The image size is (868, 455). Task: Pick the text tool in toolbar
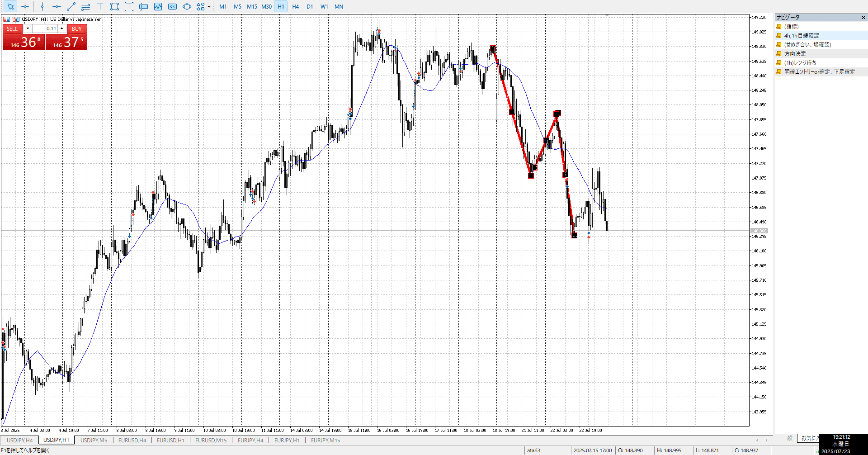point(100,7)
